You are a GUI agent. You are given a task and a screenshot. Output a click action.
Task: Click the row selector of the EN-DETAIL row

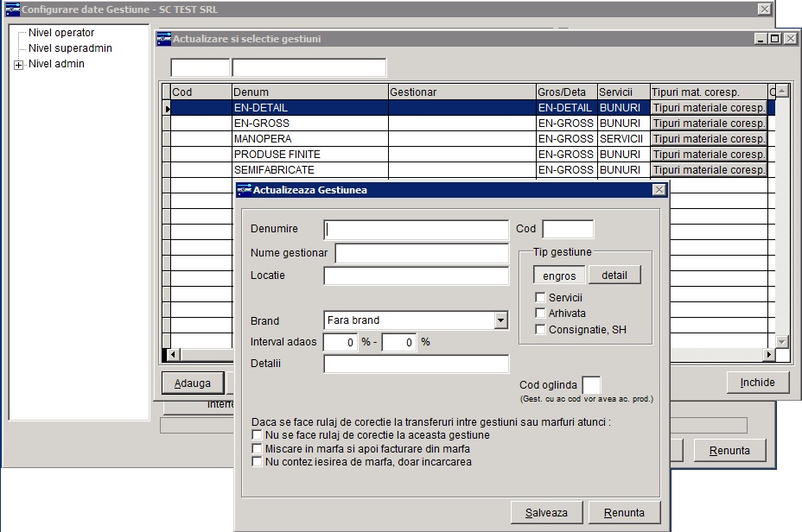[166, 108]
